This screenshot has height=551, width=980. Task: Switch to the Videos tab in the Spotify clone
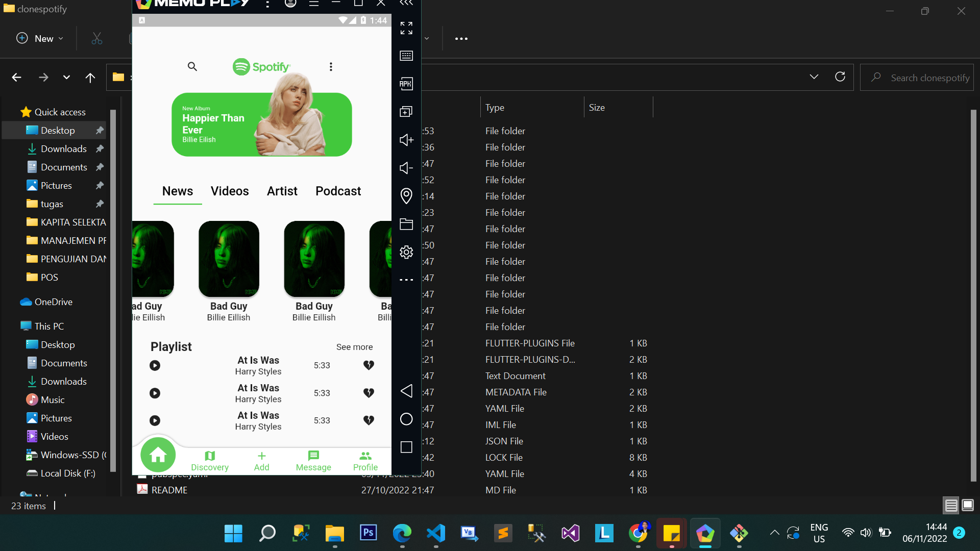230,191
